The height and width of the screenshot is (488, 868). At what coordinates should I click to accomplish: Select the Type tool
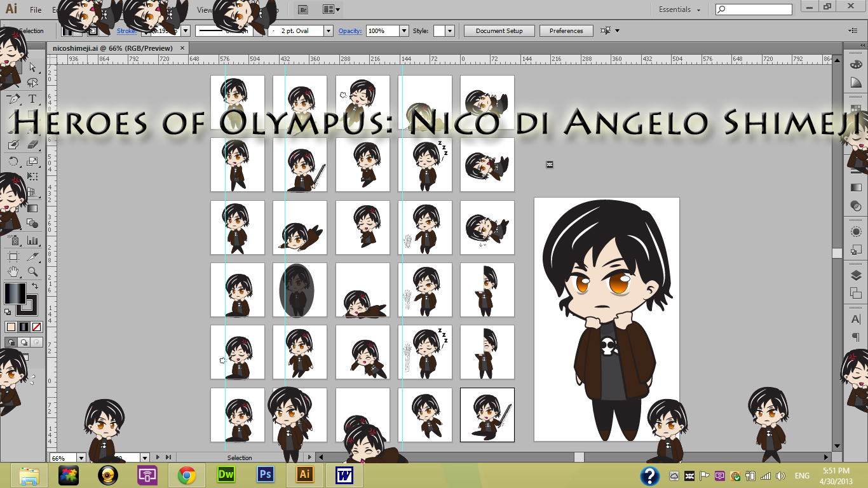click(33, 99)
